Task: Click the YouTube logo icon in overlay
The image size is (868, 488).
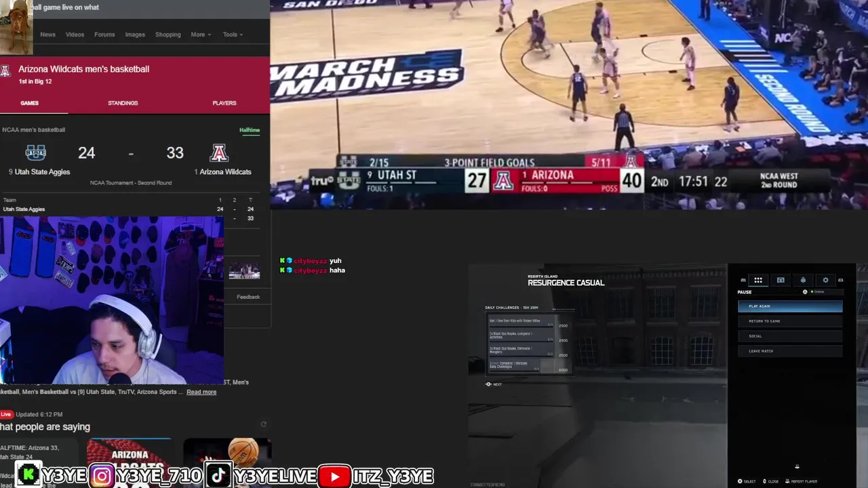Action: (x=334, y=476)
